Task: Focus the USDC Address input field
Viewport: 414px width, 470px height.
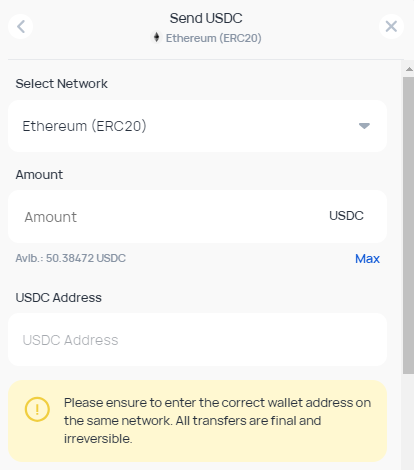Action: click(x=197, y=340)
